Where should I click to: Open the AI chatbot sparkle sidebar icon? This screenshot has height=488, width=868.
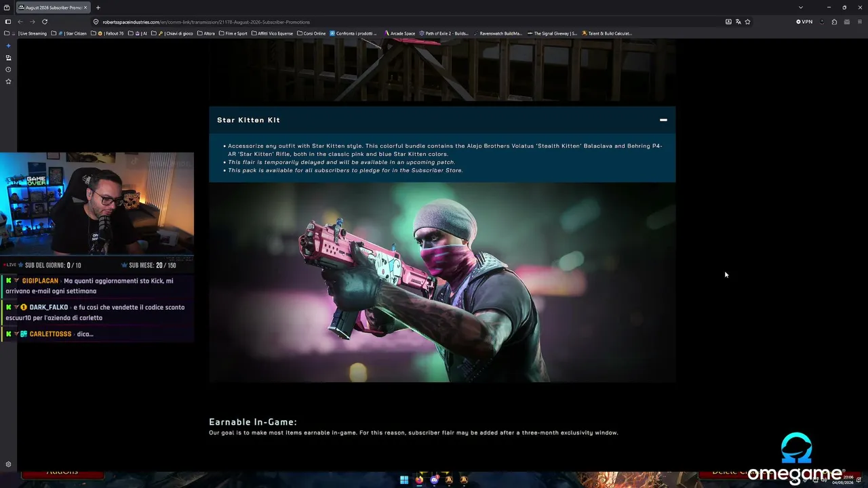tap(8, 45)
